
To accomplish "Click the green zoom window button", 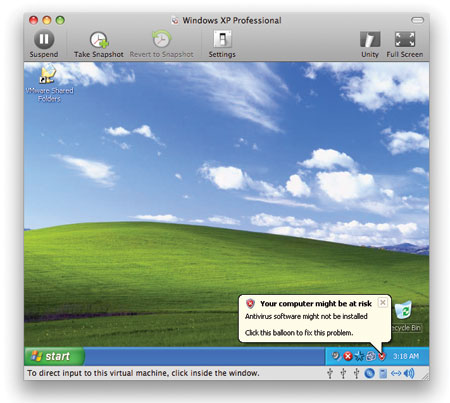I will click(60, 20).
